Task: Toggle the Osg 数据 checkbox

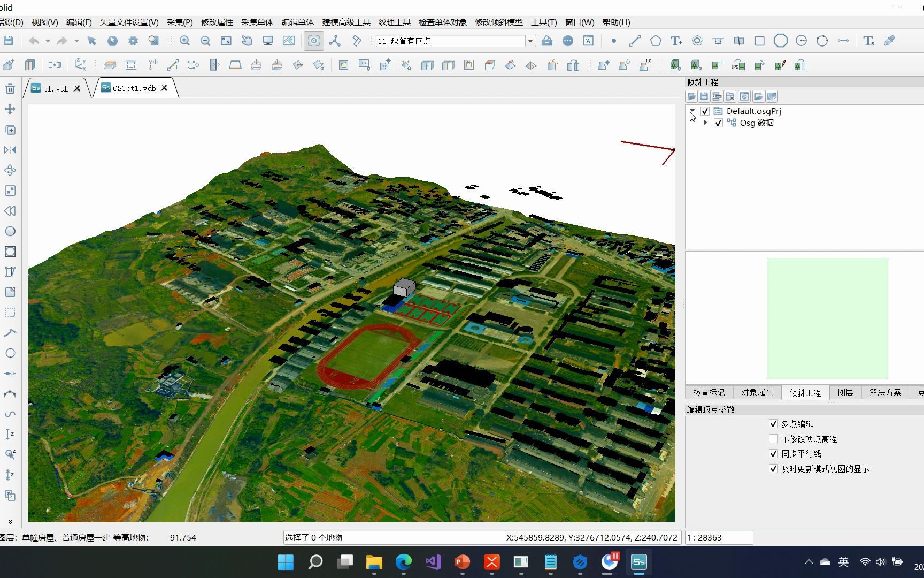Action: pos(718,123)
